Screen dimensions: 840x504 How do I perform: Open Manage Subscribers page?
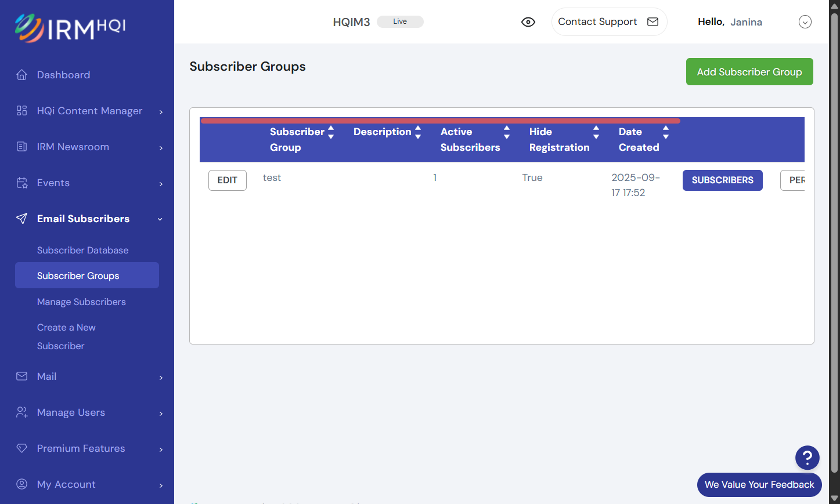[81, 302]
